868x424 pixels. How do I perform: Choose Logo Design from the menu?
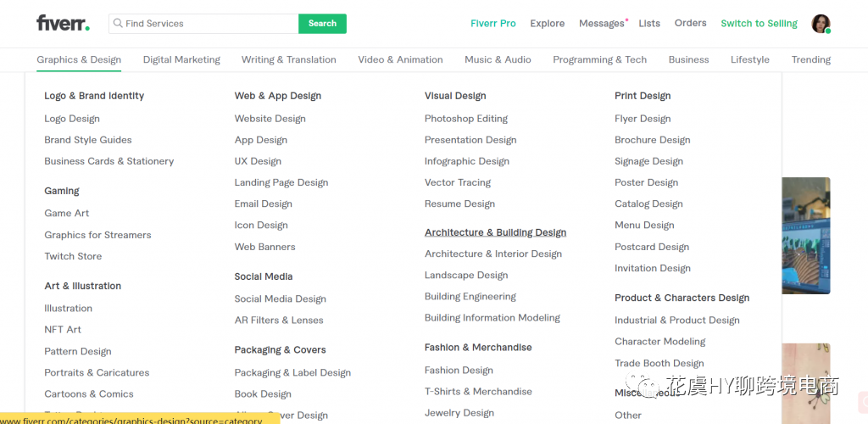pos(72,119)
